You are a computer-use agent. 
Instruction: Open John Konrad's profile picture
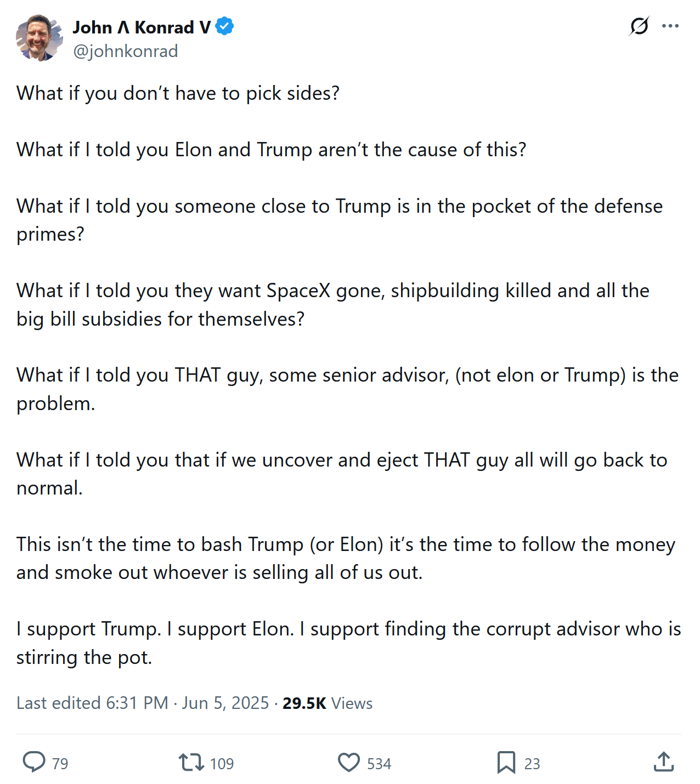tap(39, 38)
